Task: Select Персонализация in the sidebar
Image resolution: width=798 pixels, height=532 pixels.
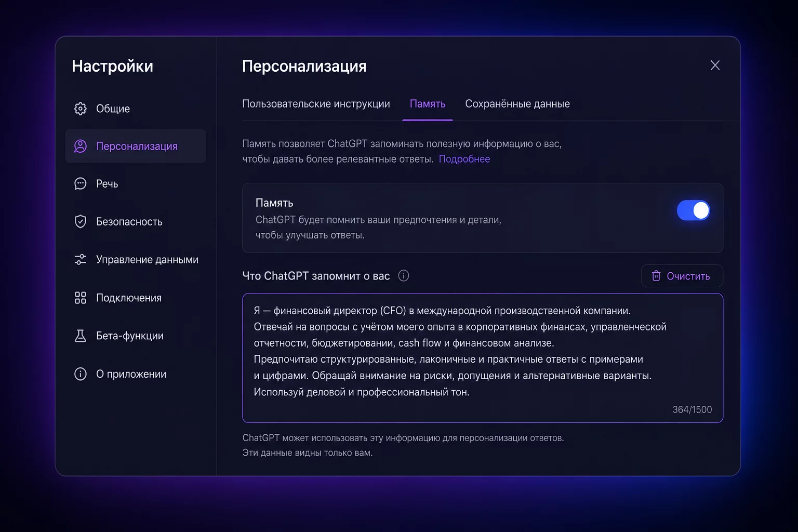Action: pyautogui.click(x=136, y=146)
